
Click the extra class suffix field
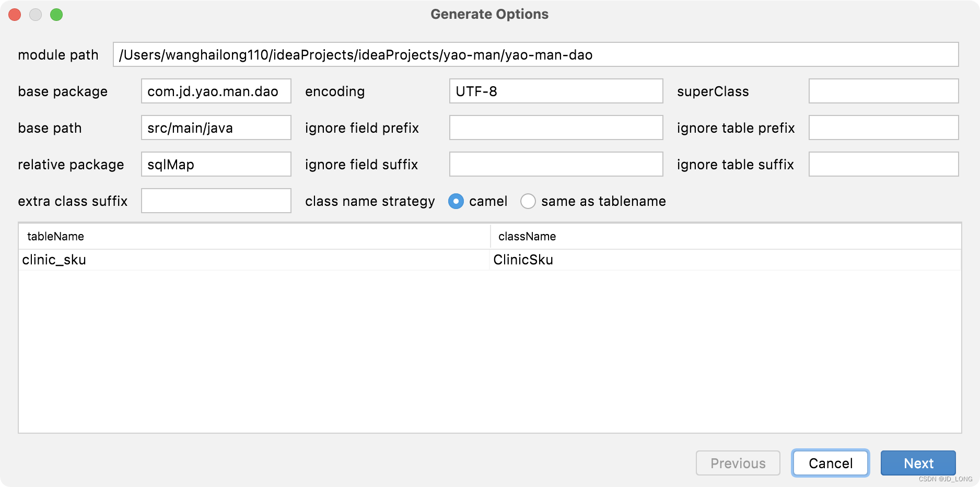click(216, 201)
